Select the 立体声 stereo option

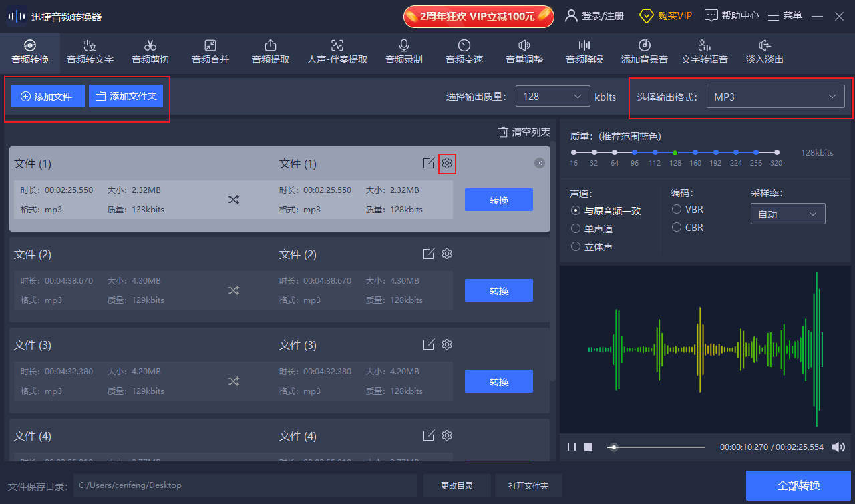pyautogui.click(x=575, y=246)
